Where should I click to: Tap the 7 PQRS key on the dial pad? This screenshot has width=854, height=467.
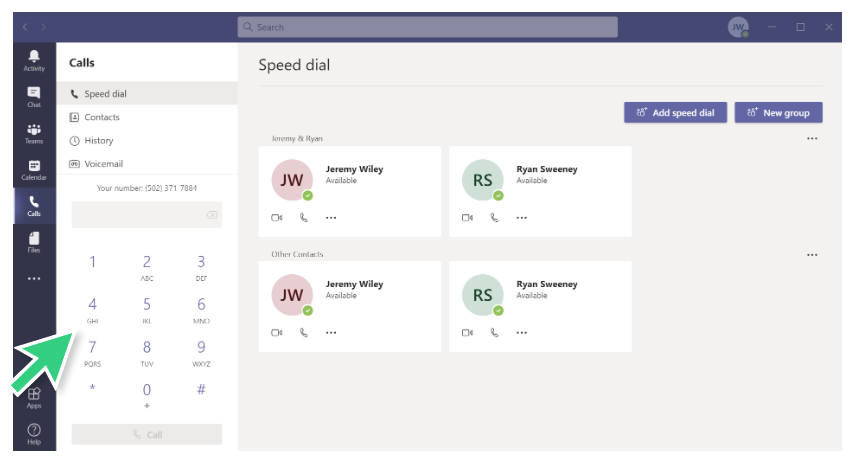(x=93, y=353)
